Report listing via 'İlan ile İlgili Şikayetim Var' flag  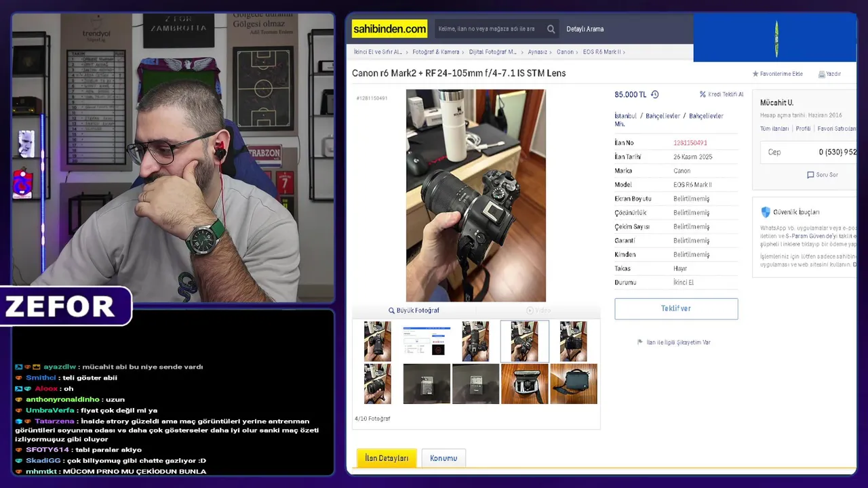click(674, 342)
